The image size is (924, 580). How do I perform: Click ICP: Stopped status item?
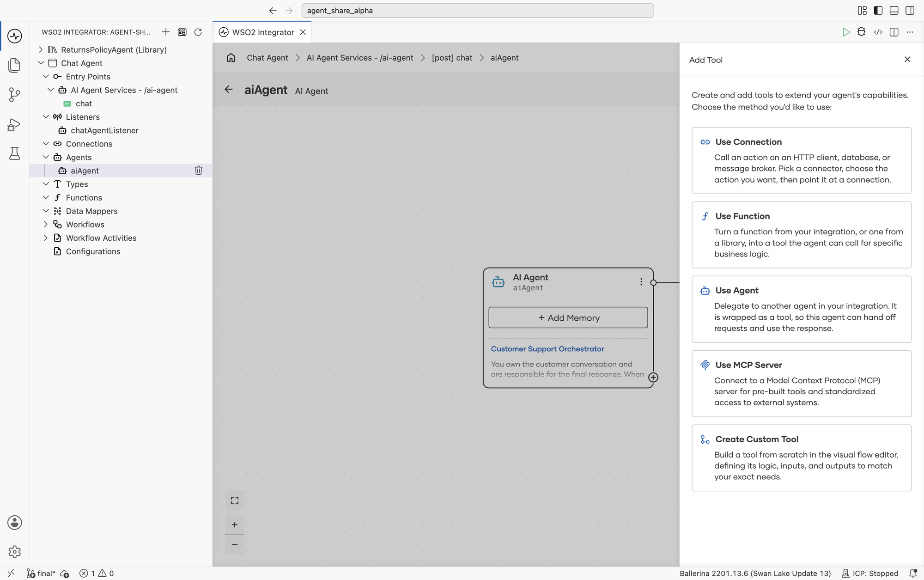tap(870, 573)
